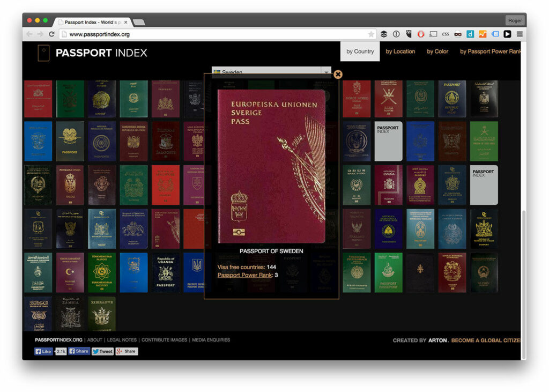
Task: Switch to the by Location tab
Action: pyautogui.click(x=400, y=51)
